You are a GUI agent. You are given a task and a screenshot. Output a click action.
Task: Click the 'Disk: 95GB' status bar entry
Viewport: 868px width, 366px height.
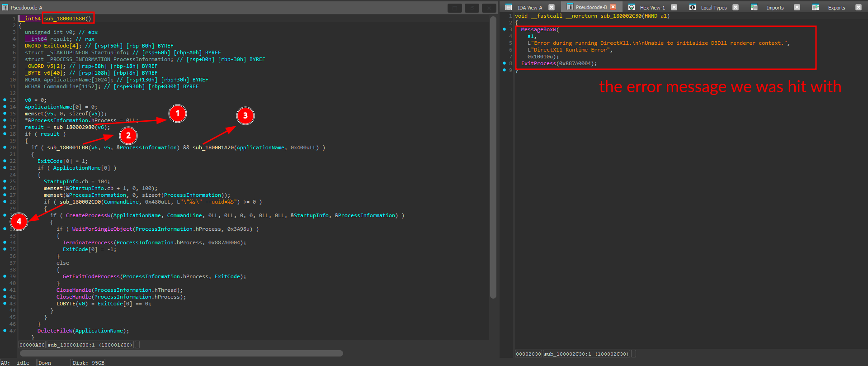[89, 363]
